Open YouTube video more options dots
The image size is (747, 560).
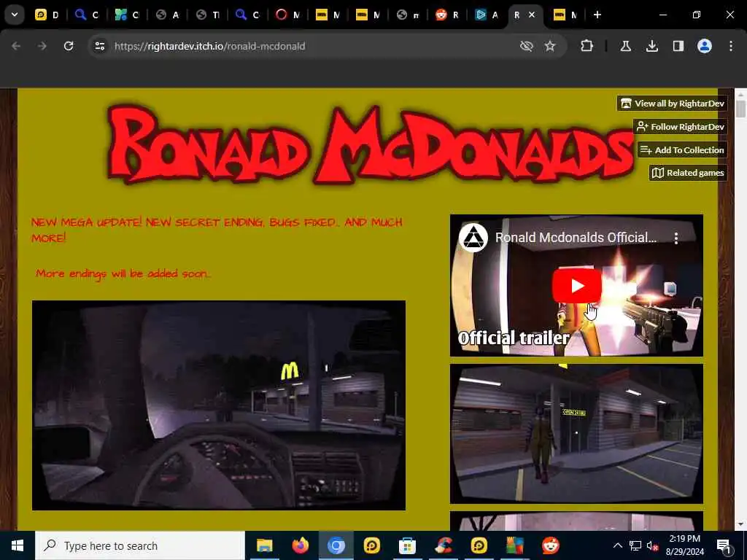[676, 238]
